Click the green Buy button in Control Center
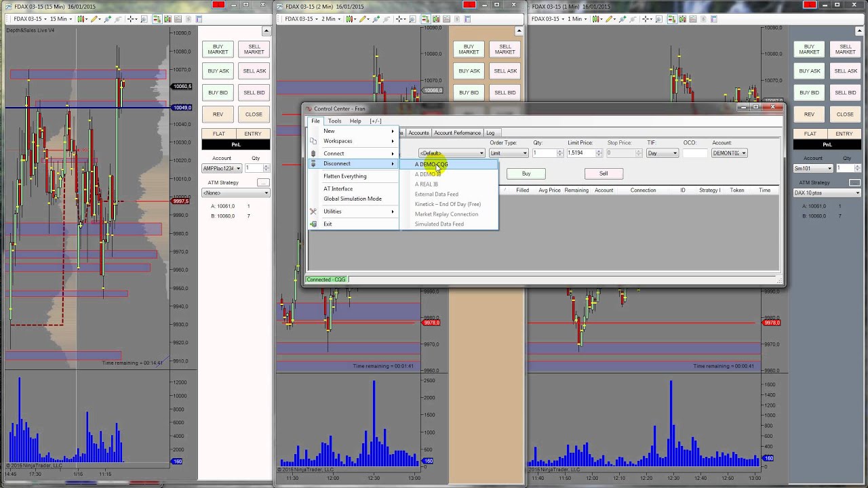Viewport: 868px width, 488px height. point(526,174)
